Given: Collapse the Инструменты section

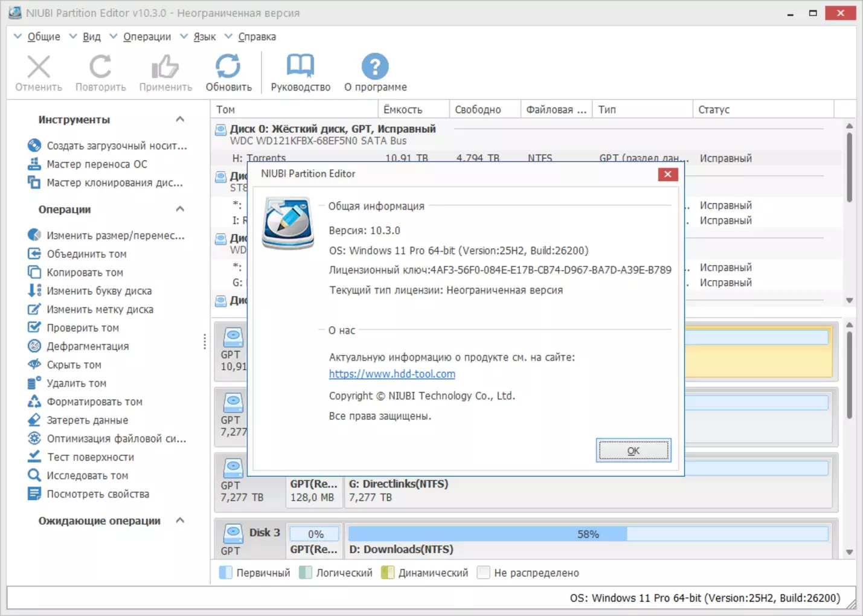Looking at the screenshot, I should pyautogui.click(x=180, y=120).
